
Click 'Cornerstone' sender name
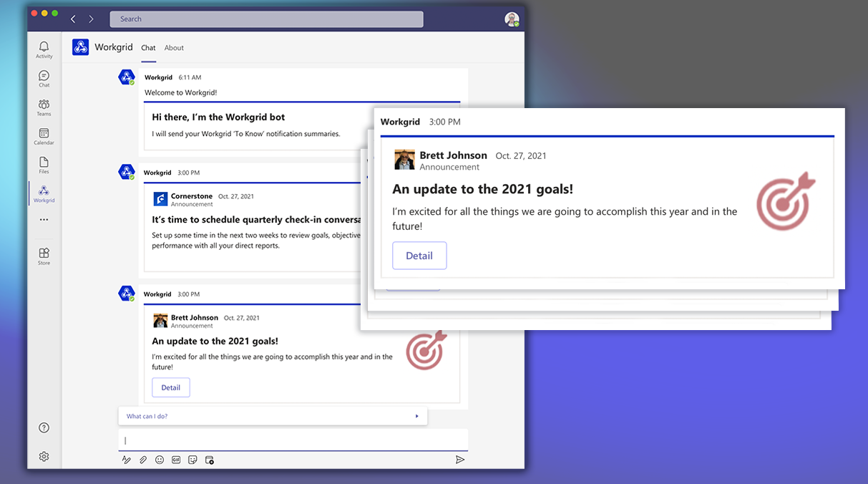pos(192,196)
